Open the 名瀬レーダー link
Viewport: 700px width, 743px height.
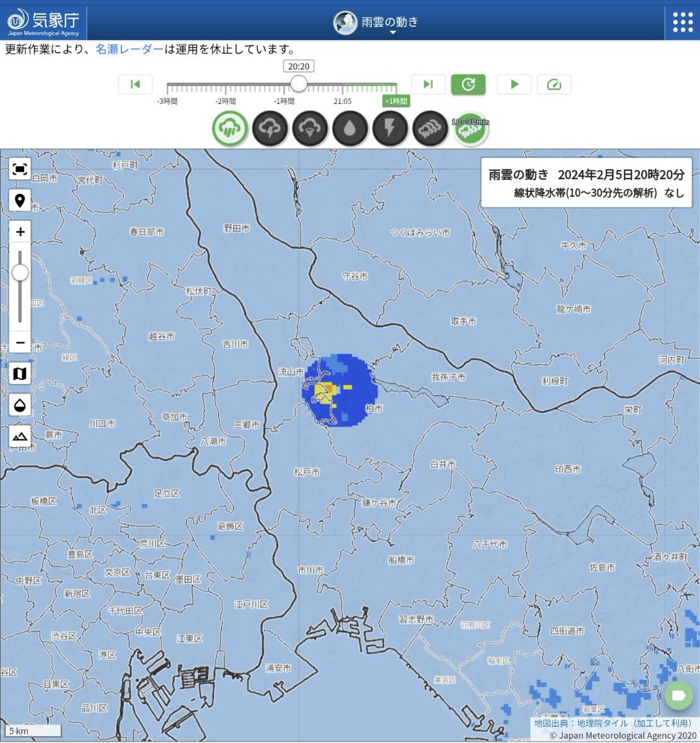tap(129, 50)
